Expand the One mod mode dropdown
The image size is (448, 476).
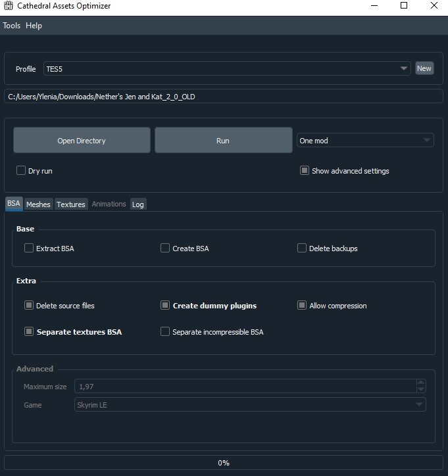365,140
